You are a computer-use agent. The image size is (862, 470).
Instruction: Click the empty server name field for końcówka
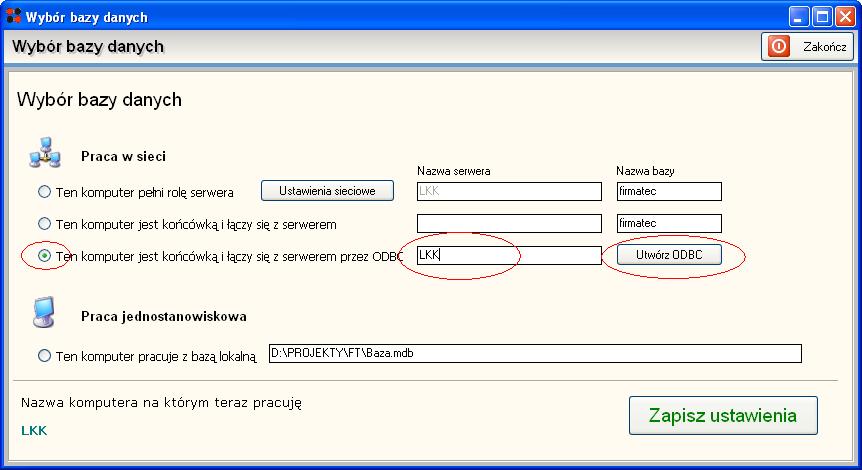tap(509, 223)
